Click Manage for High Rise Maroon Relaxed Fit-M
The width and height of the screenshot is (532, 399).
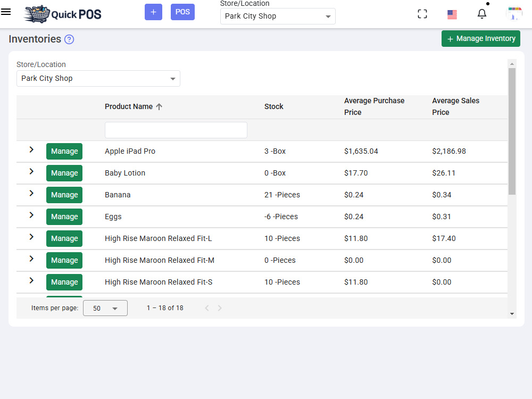pyautogui.click(x=64, y=260)
